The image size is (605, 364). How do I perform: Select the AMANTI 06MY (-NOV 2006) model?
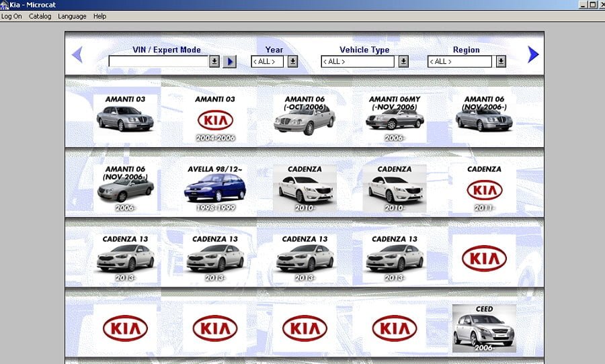tap(395, 118)
